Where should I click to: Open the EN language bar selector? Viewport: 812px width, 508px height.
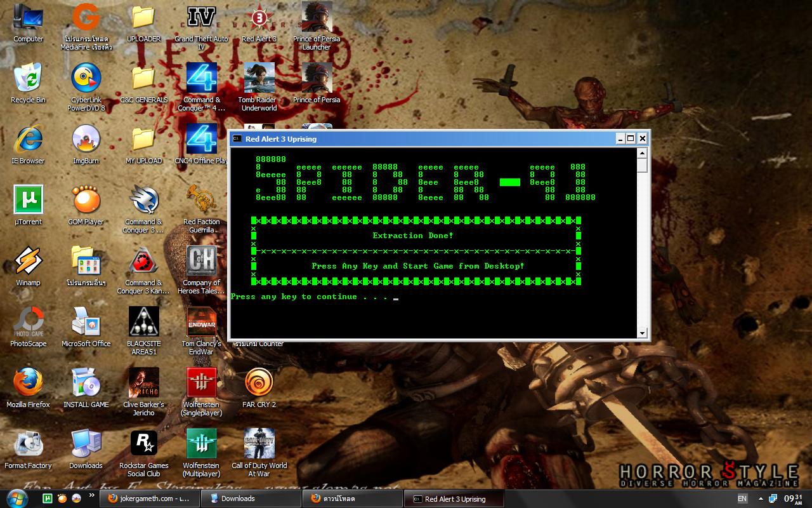[742, 498]
